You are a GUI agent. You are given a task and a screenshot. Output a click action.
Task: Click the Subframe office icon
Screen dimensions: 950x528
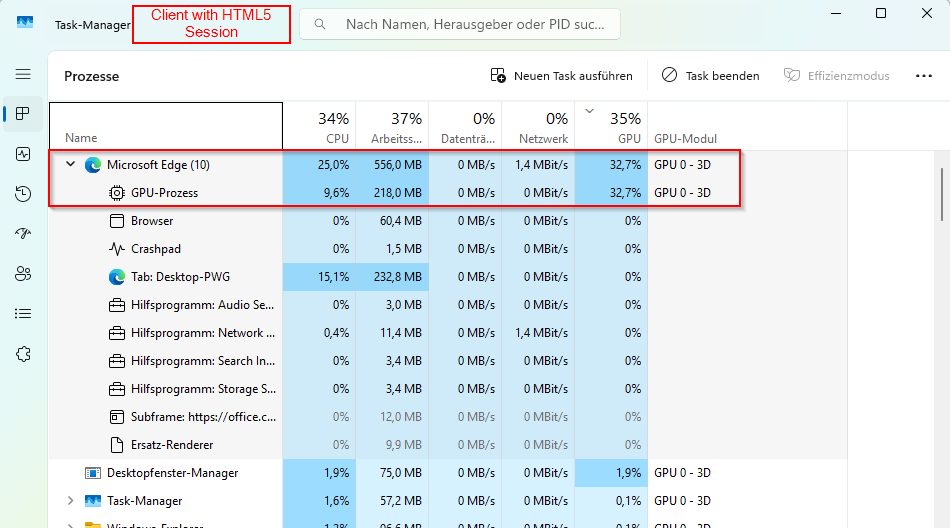pos(116,417)
